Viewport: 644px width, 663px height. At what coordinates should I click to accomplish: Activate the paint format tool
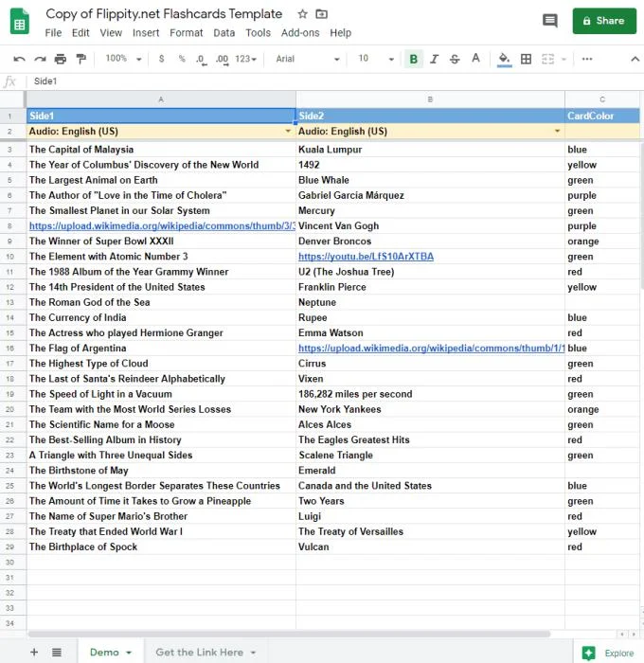[80, 59]
